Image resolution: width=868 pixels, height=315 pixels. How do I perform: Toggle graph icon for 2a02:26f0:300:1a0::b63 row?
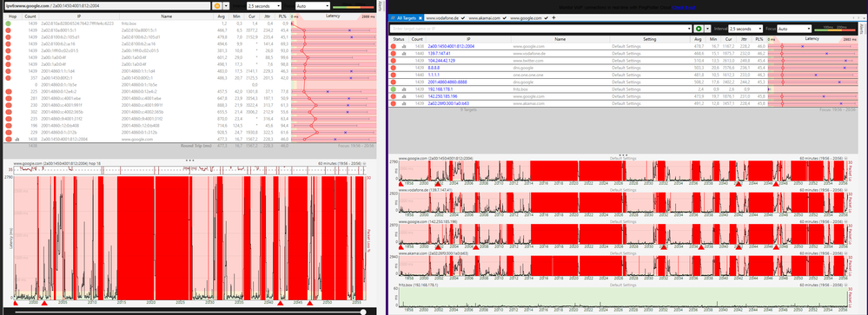tap(403, 102)
